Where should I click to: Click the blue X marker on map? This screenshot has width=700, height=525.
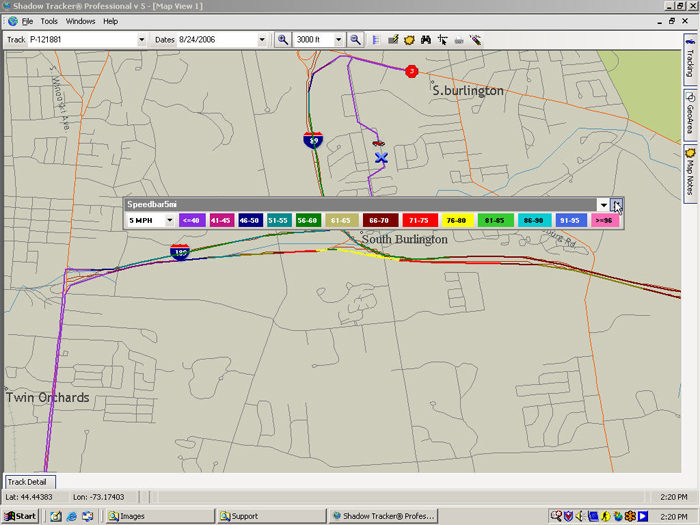coord(381,157)
